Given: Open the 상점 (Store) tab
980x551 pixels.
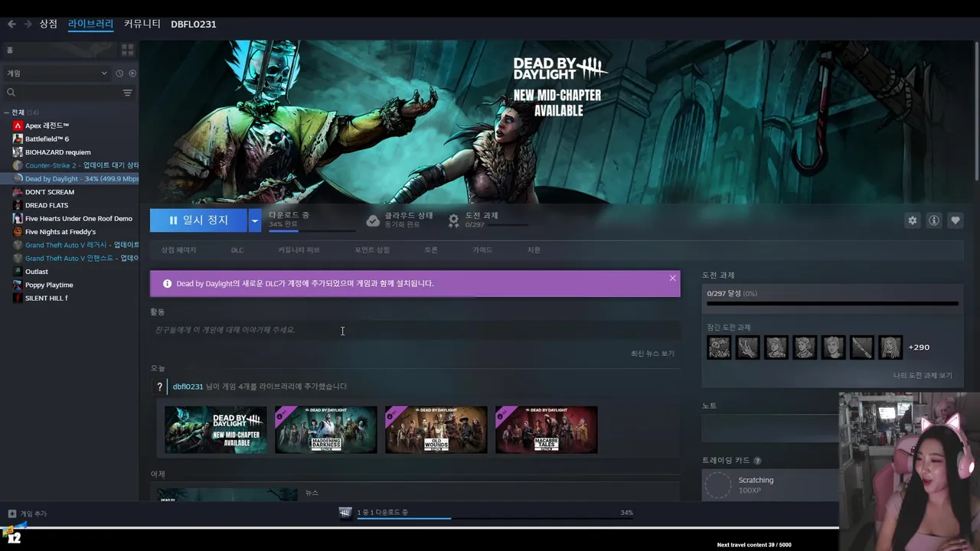Looking at the screenshot, I should 48,24.
